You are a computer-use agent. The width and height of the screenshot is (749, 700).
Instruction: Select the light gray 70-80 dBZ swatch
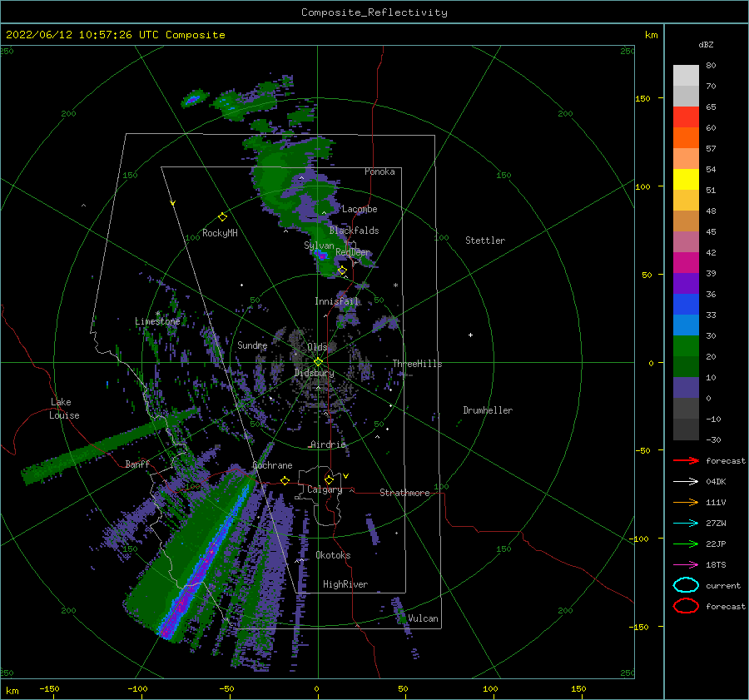[x=686, y=76]
